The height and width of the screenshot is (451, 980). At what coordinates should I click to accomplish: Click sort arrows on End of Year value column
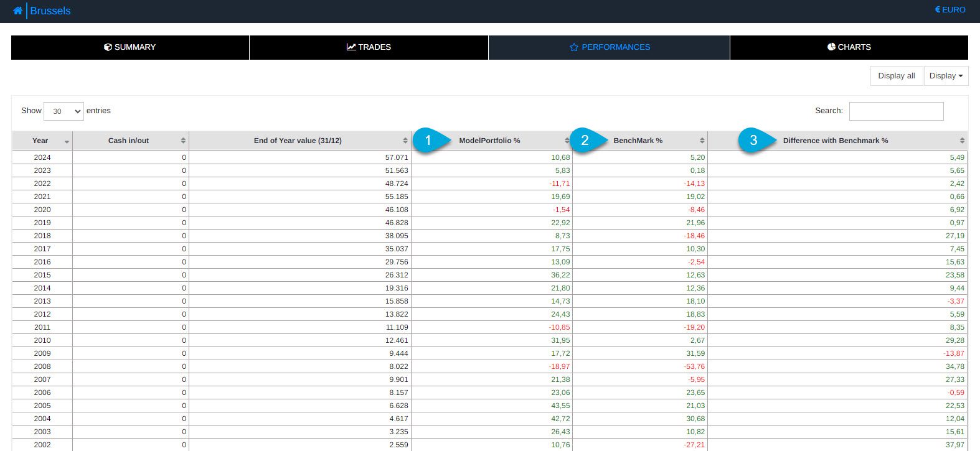click(405, 141)
